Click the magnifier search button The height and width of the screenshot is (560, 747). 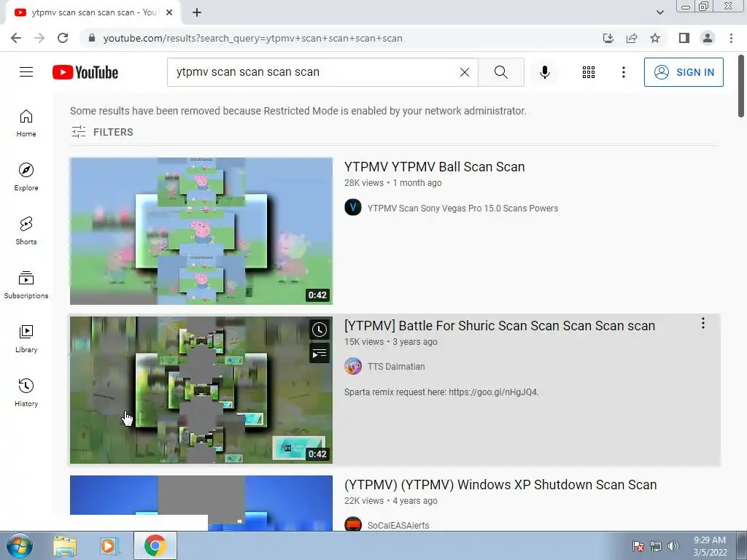tap(500, 72)
